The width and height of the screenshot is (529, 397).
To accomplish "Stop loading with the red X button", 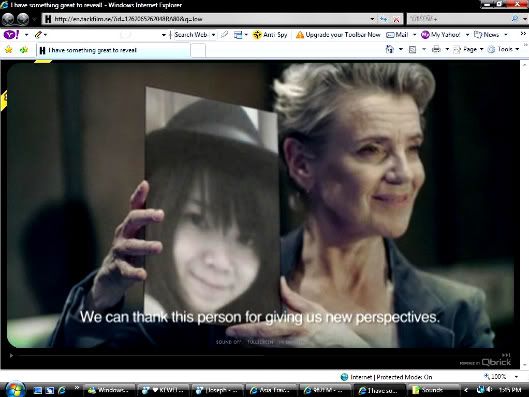I will [396, 20].
